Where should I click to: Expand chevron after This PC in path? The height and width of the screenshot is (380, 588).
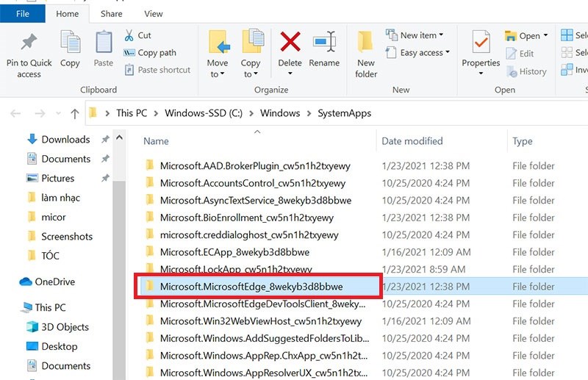(156, 113)
